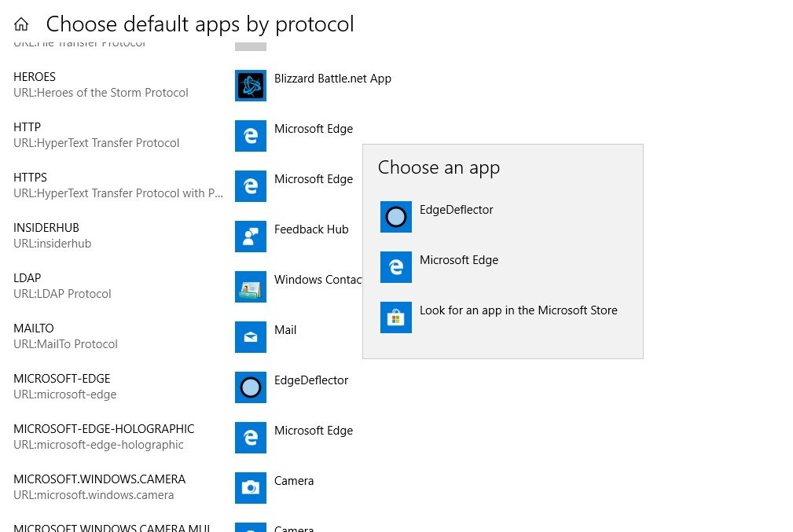Click the URL:microsoft-edge-holographic description
793x532 pixels.
(x=98, y=445)
